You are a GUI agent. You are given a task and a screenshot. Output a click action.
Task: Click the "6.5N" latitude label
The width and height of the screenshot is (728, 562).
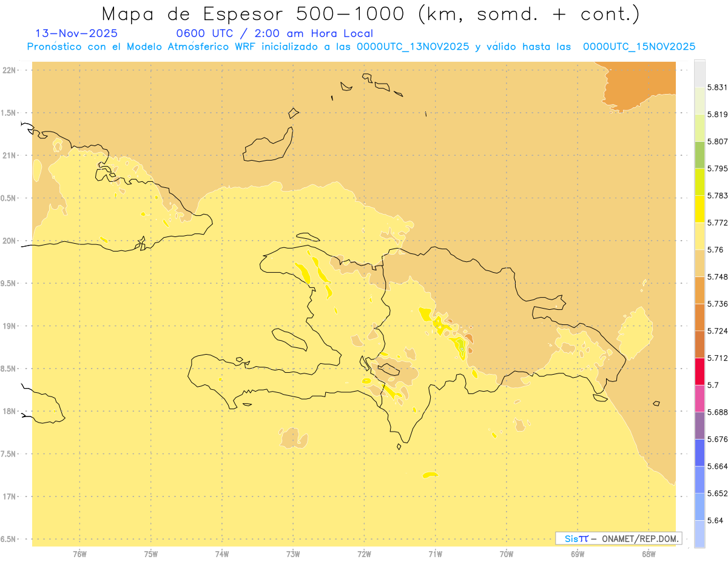pyautogui.click(x=9, y=539)
